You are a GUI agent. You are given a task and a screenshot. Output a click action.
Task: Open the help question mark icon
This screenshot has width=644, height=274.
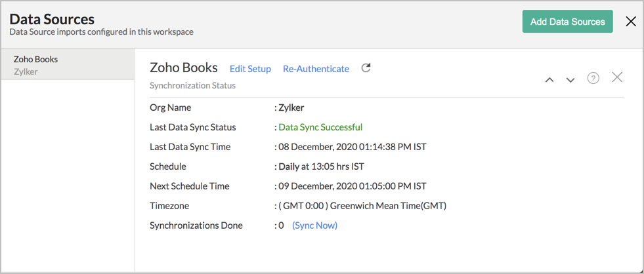click(593, 78)
